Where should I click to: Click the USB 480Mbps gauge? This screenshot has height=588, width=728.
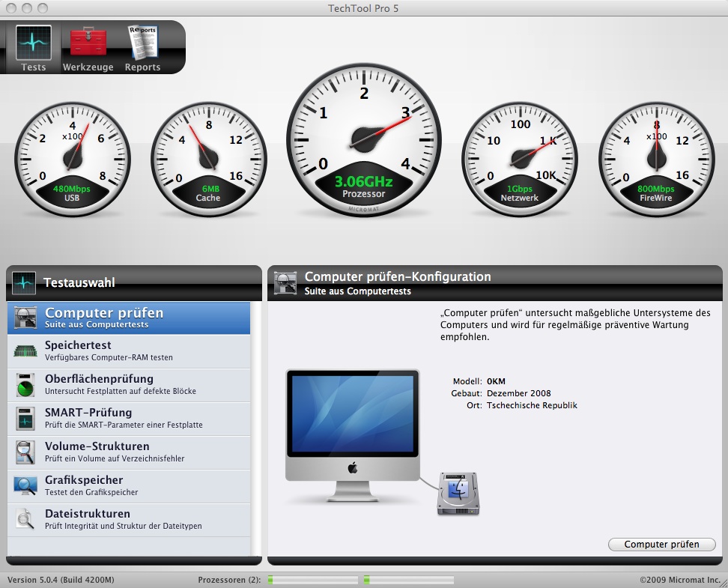(72, 157)
